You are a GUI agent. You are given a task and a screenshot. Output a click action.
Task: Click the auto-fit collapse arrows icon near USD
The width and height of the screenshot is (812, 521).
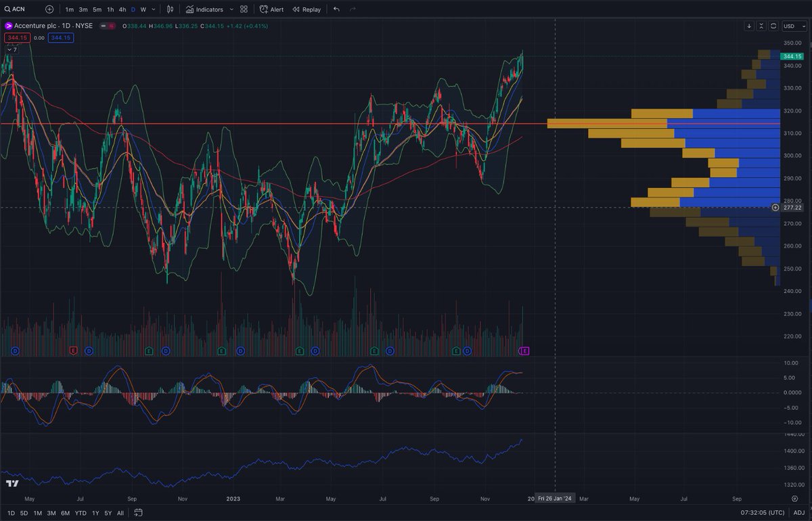[x=761, y=26]
